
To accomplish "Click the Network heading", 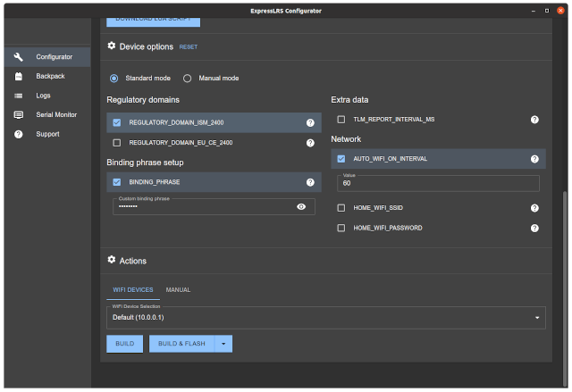I will tap(346, 139).
